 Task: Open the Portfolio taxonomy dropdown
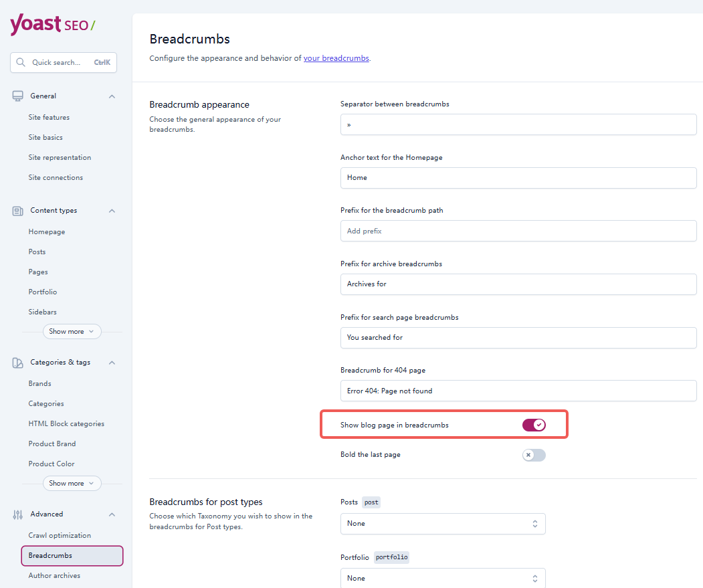pyautogui.click(x=443, y=578)
